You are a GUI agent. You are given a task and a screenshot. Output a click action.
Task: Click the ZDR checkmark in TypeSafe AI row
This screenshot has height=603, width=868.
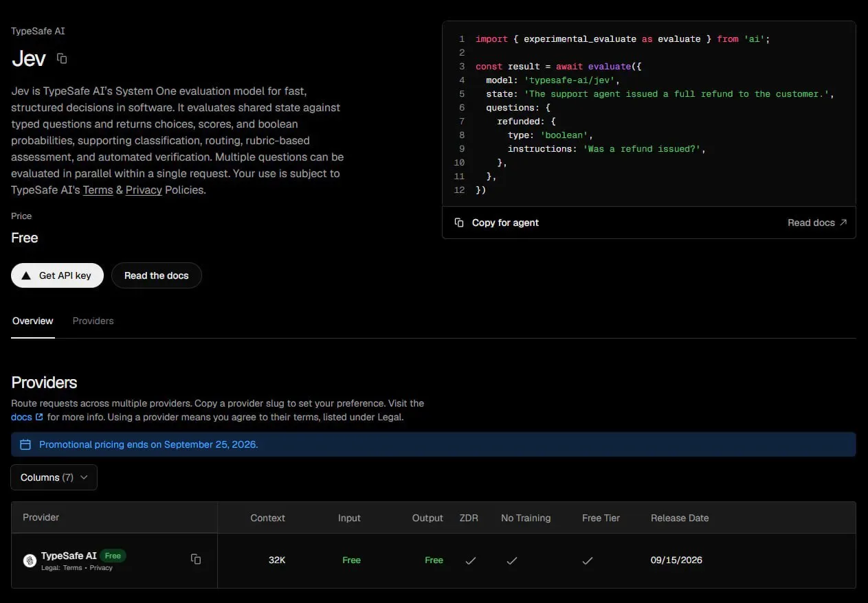pos(471,560)
